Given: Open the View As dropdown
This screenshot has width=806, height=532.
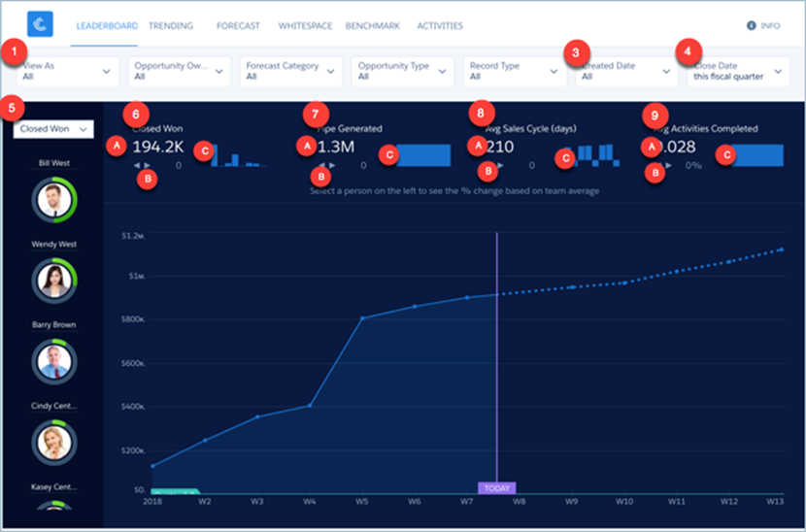Looking at the screenshot, I should tap(67, 71).
